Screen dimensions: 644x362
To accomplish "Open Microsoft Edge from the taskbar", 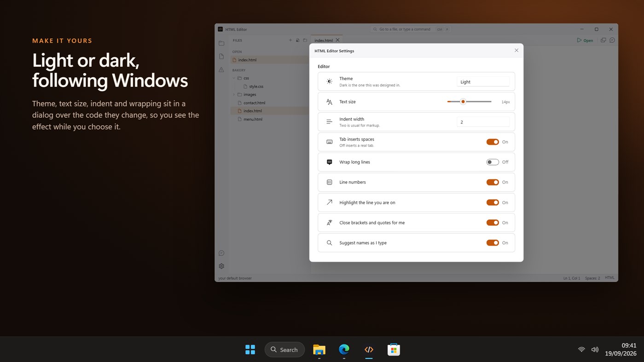I will (344, 350).
